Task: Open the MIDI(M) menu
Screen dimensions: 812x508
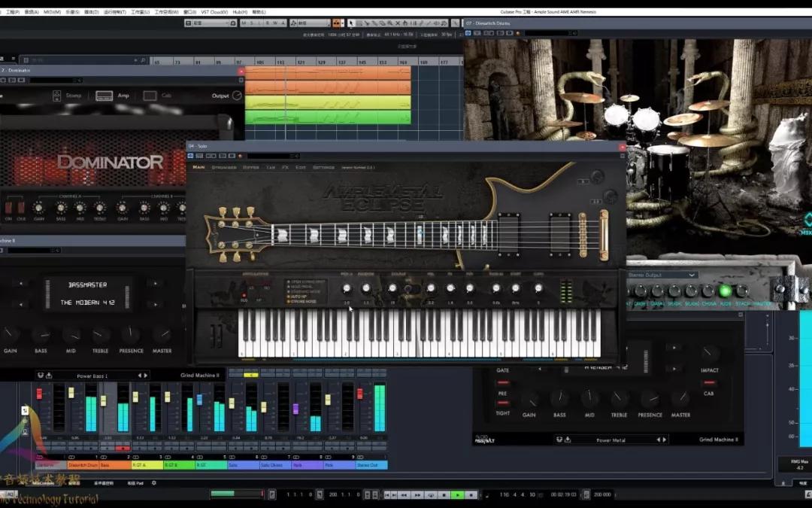Action: coord(52,12)
